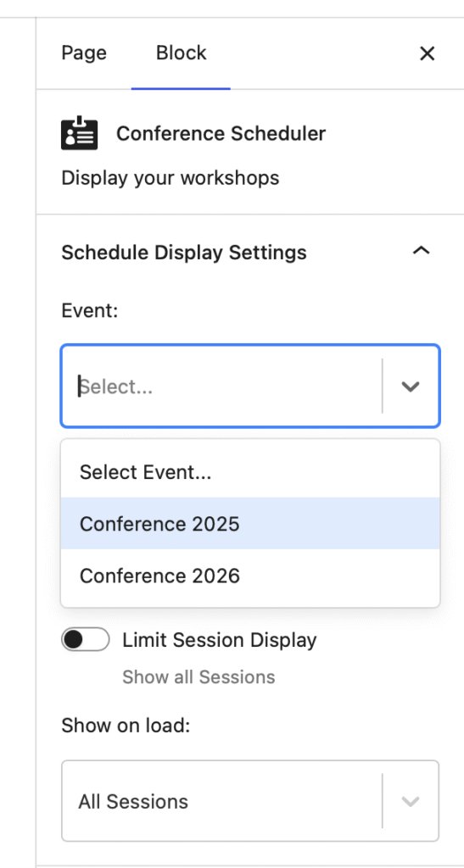This screenshot has height=868, width=464.
Task: Close the settings sidebar with X
Action: (427, 53)
